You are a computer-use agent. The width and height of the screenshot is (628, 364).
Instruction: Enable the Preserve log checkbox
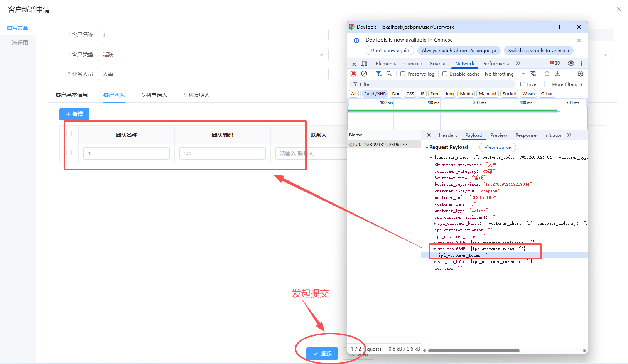pyautogui.click(x=403, y=74)
